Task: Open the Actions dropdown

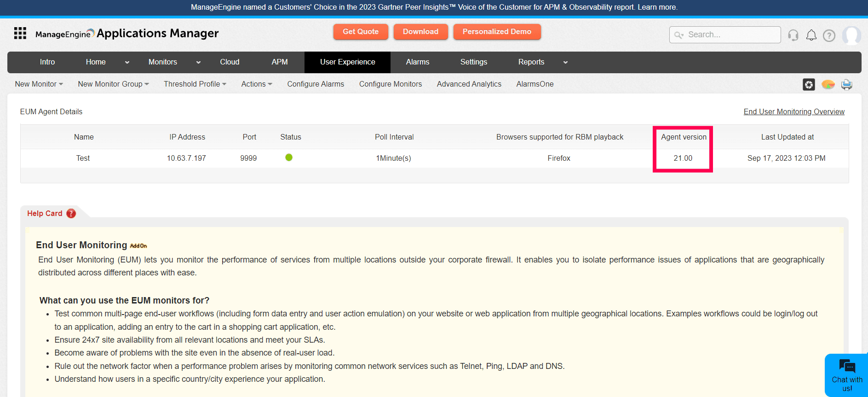Action: [257, 84]
